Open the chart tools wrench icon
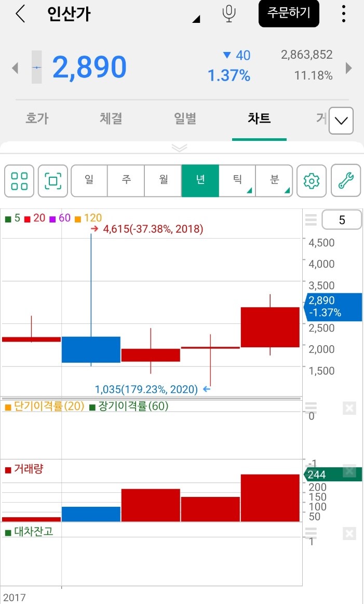The image size is (364, 604). 346,181
